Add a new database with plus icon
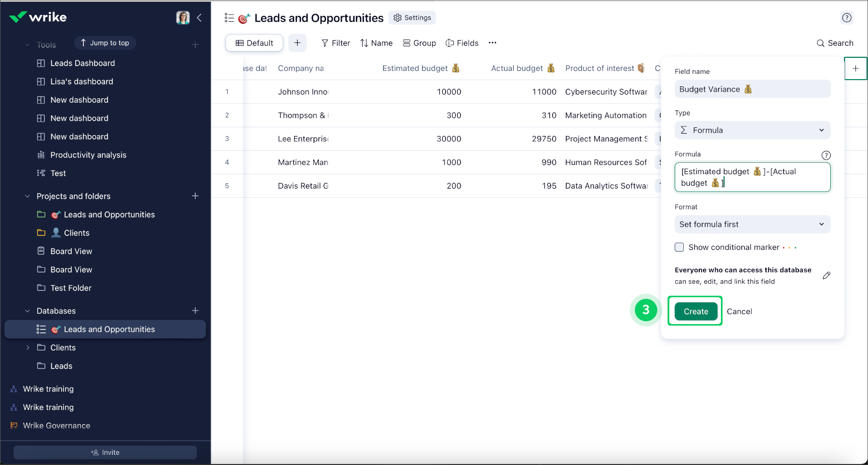Image resolution: width=868 pixels, height=465 pixels. [x=195, y=311]
